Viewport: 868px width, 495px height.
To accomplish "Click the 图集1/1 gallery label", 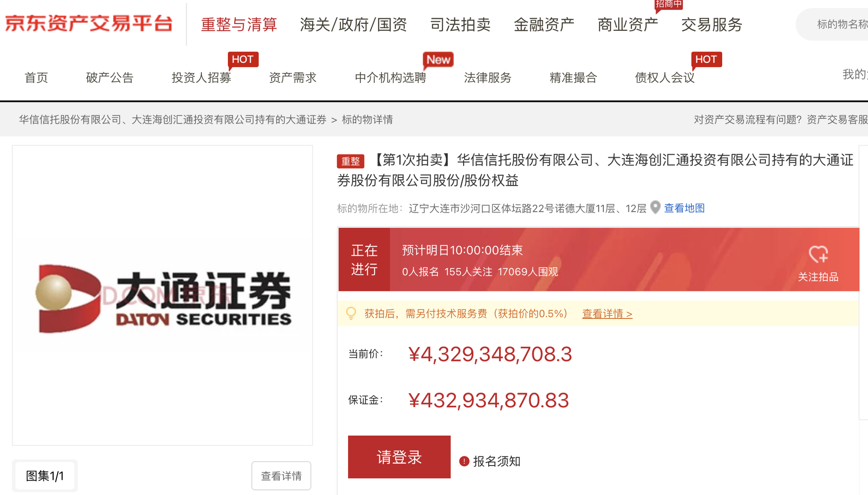I will 45,476.
